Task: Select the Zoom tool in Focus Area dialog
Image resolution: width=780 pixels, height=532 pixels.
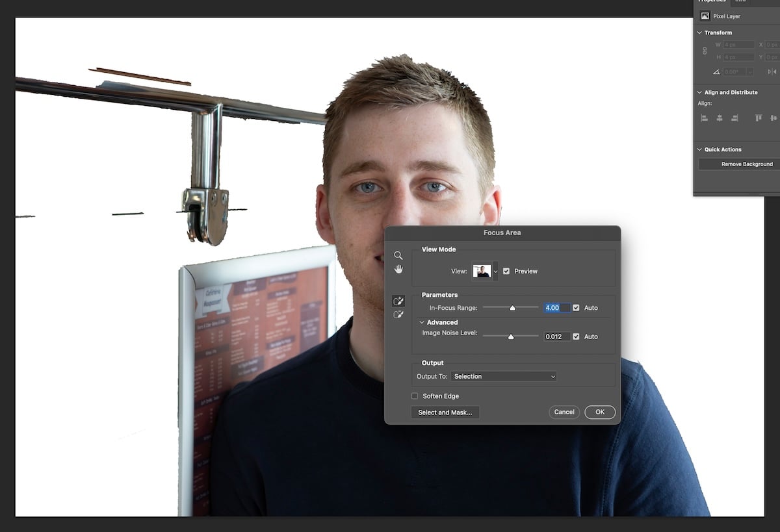Action: tap(398, 255)
